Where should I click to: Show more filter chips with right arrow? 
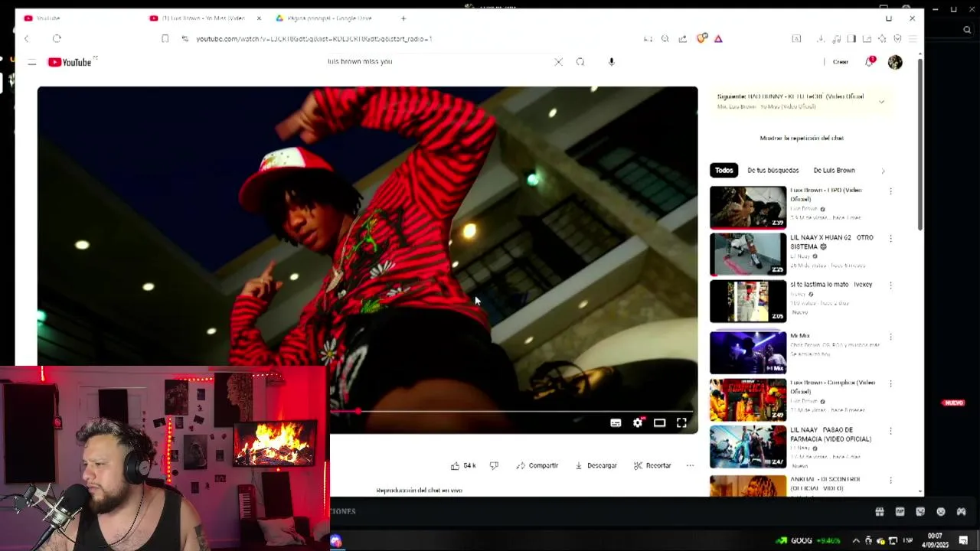point(883,171)
